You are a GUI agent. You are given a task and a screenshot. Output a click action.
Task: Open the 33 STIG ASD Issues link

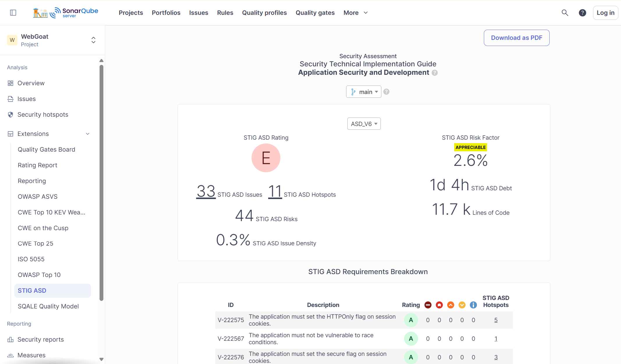point(206,191)
